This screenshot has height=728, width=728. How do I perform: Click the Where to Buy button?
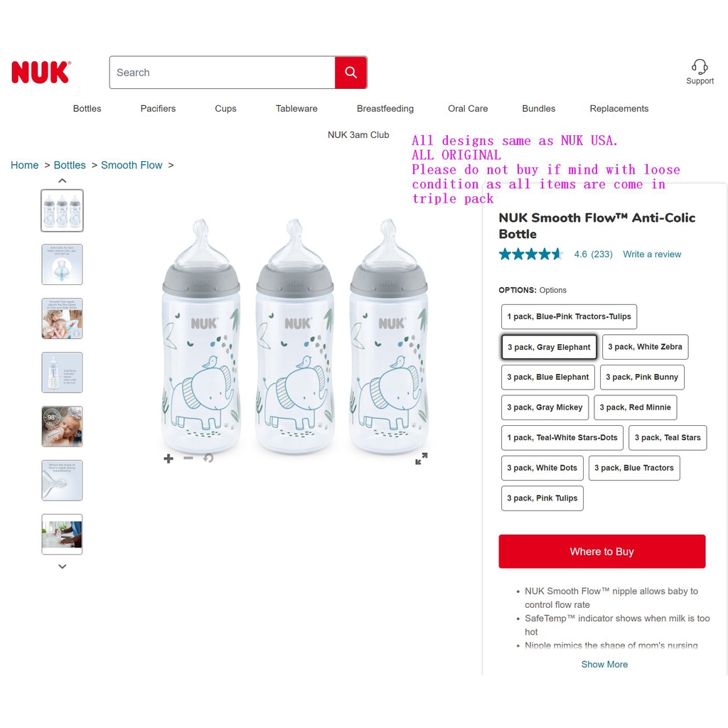coord(601,552)
